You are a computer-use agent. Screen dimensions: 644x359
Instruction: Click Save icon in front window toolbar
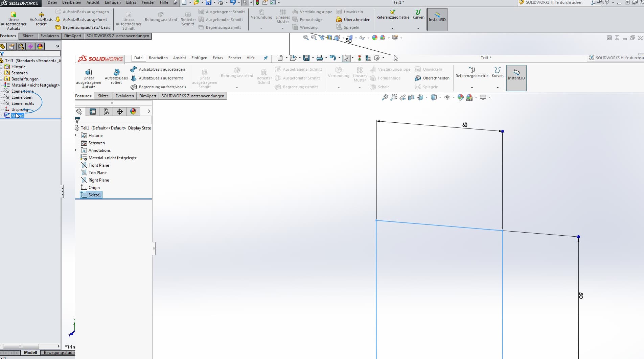(306, 58)
